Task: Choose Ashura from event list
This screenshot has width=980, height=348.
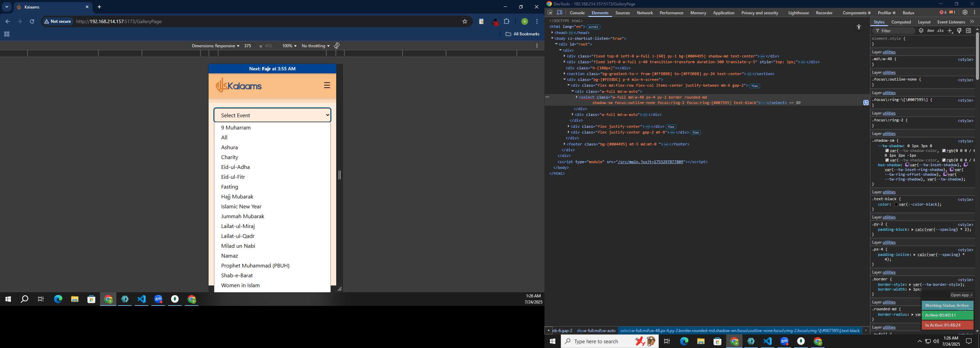Action: tap(272, 147)
